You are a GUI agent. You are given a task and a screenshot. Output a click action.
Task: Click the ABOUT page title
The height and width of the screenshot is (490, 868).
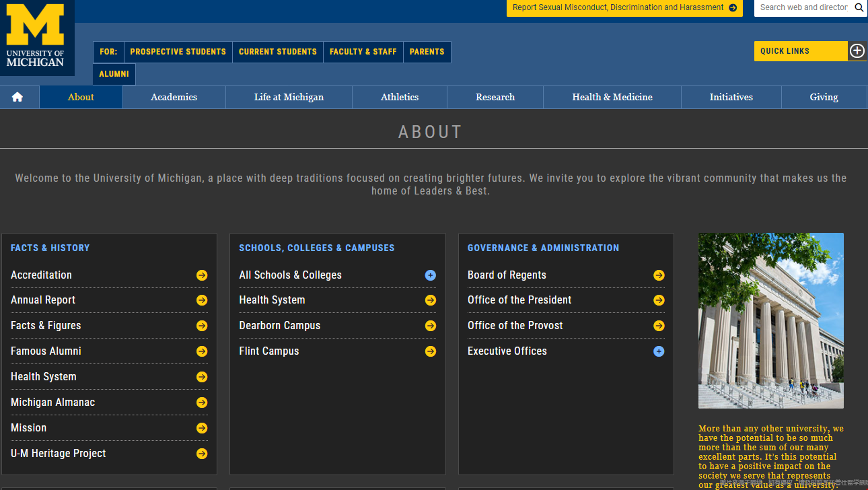pyautogui.click(x=431, y=132)
